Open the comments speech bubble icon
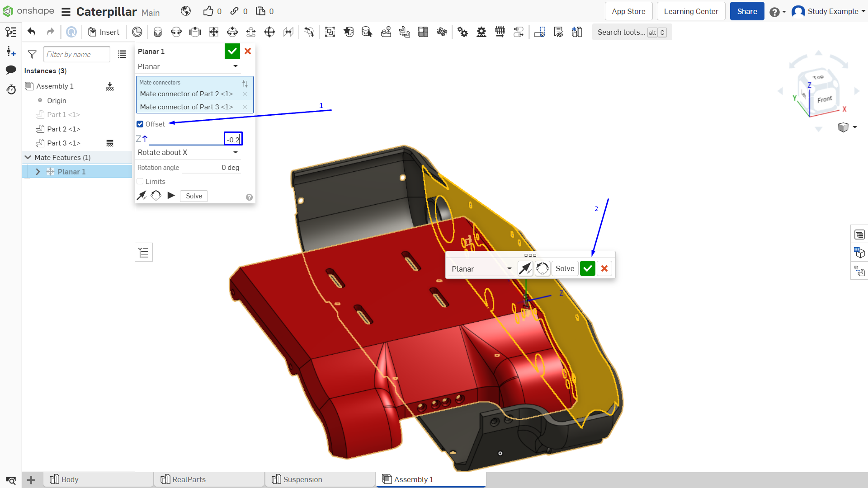The height and width of the screenshot is (488, 868). [x=11, y=70]
